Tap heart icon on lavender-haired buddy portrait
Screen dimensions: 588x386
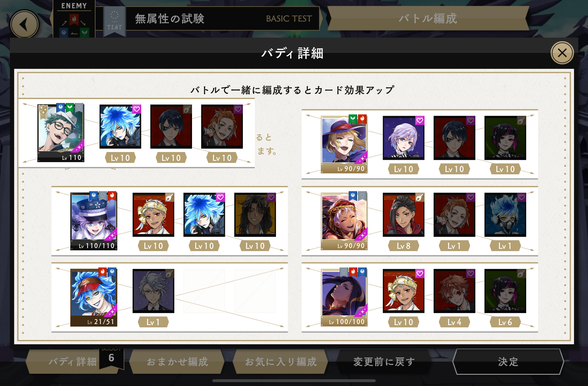coord(420,121)
